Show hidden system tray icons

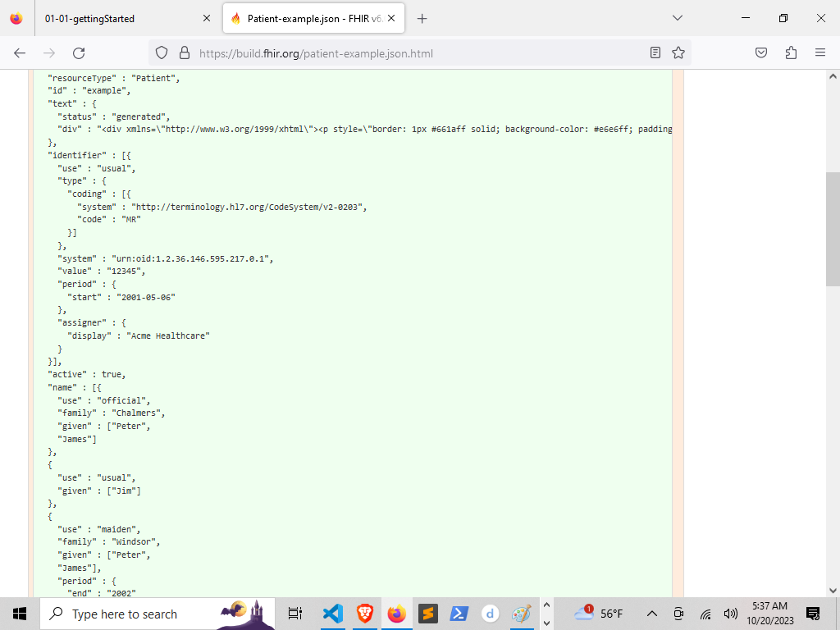(652, 614)
